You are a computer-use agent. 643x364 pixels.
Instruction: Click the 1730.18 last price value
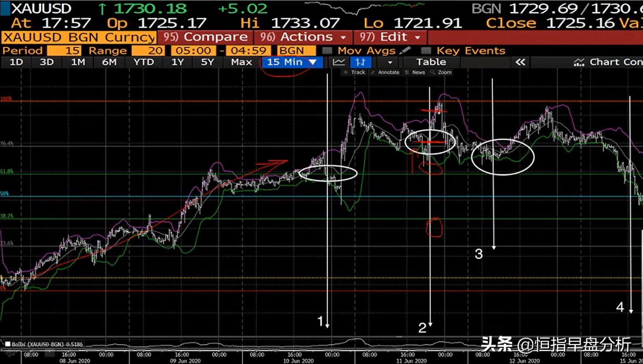[150, 8]
